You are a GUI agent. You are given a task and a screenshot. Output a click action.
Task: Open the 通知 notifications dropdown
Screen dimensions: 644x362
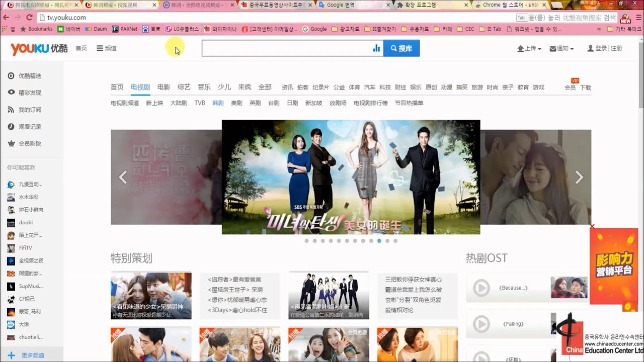coord(561,49)
